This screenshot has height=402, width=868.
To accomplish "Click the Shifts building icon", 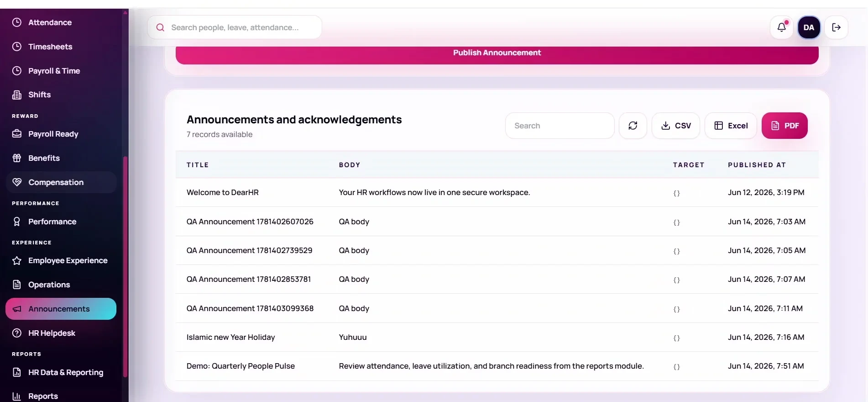I will pyautogui.click(x=17, y=95).
